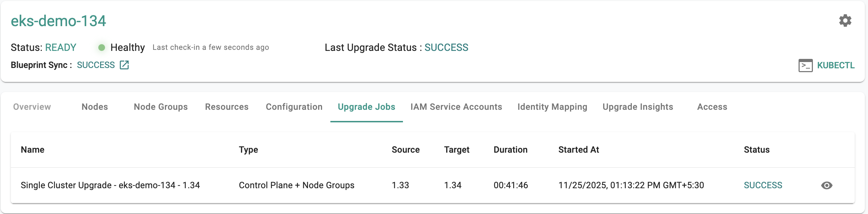The image size is (868, 214).
Task: Switch to the Access tab
Action: pos(712,107)
